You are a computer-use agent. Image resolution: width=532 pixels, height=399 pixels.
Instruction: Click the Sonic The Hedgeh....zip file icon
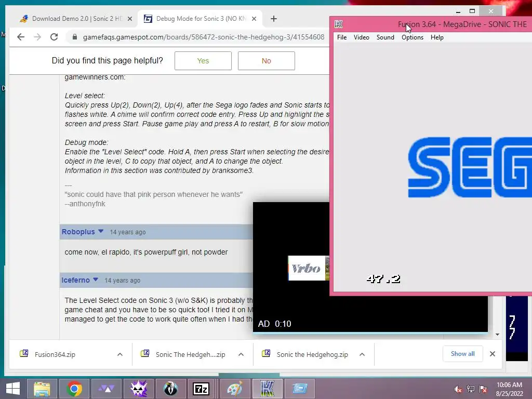point(145,353)
